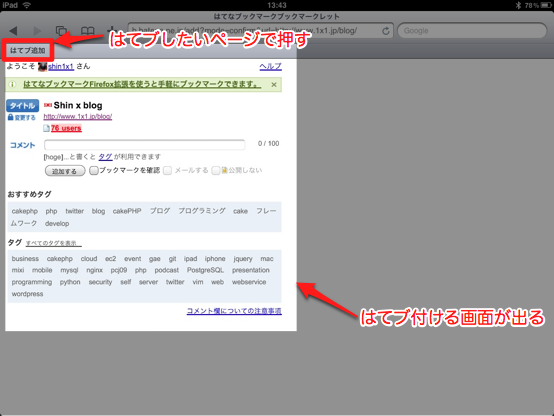
Task: Tap the Safari forward arrow
Action: pyautogui.click(x=37, y=31)
